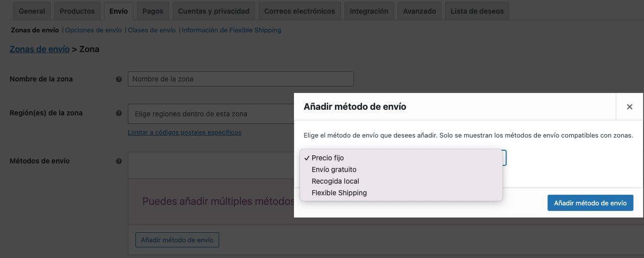Close the Añadir método de envío dialog
Viewport: 644px width, 258px height.
coord(630,107)
